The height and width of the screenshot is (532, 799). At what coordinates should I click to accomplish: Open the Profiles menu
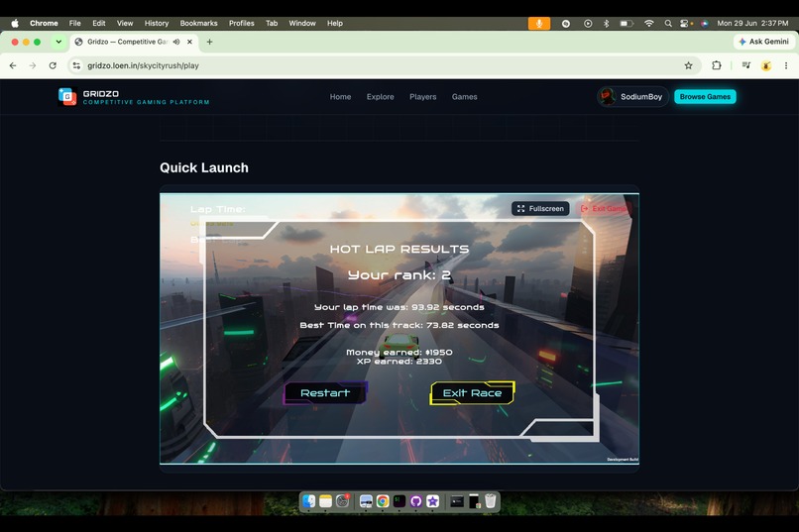tap(242, 24)
